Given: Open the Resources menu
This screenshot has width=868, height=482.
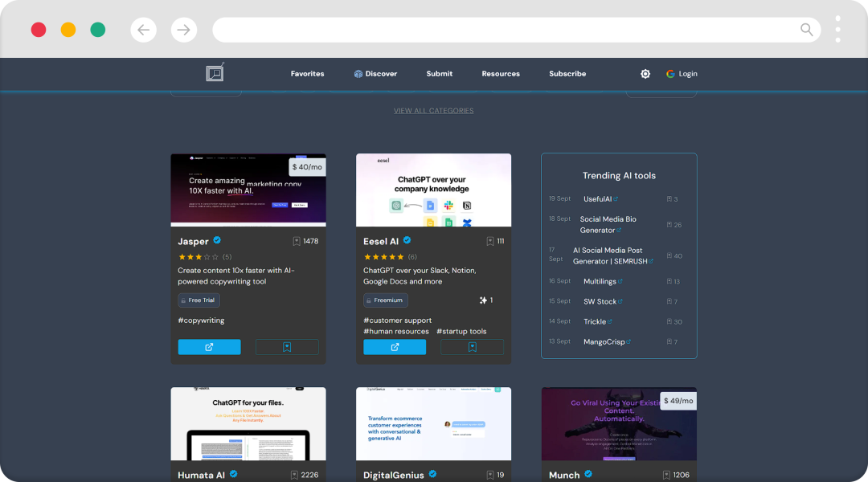Looking at the screenshot, I should point(501,74).
